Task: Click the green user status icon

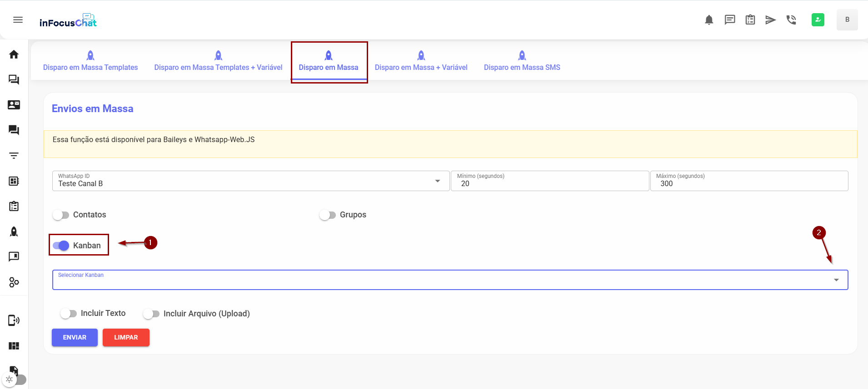Action: tap(818, 20)
